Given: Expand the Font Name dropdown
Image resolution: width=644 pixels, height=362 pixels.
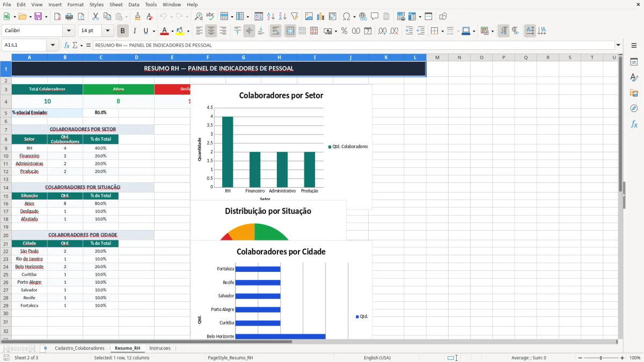Looking at the screenshot, I should click(69, 31).
